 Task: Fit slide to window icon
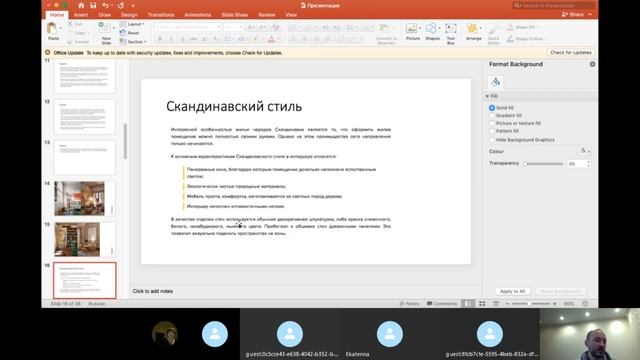[585, 304]
